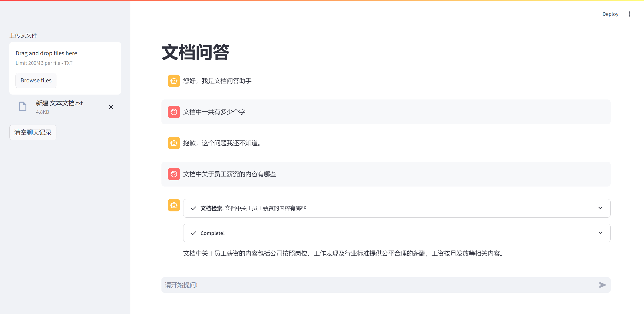The height and width of the screenshot is (314, 644).
Task: Click the three-dot main menu icon
Action: coord(629,14)
